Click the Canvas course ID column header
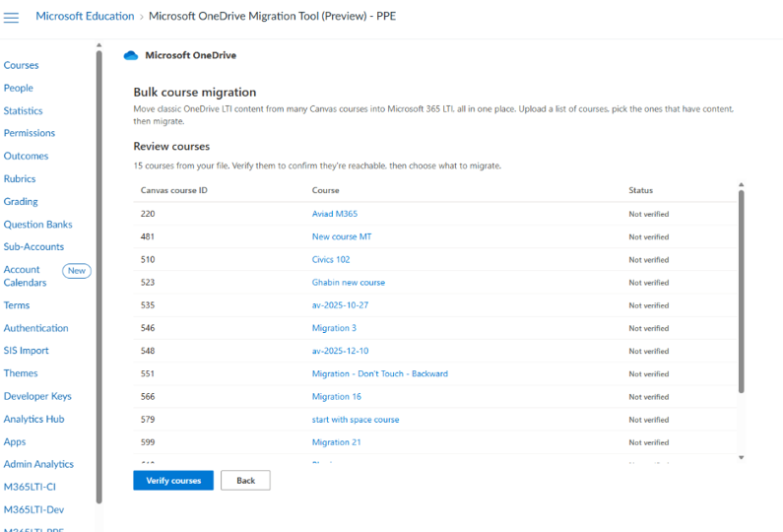The width and height of the screenshot is (783, 532). click(173, 190)
